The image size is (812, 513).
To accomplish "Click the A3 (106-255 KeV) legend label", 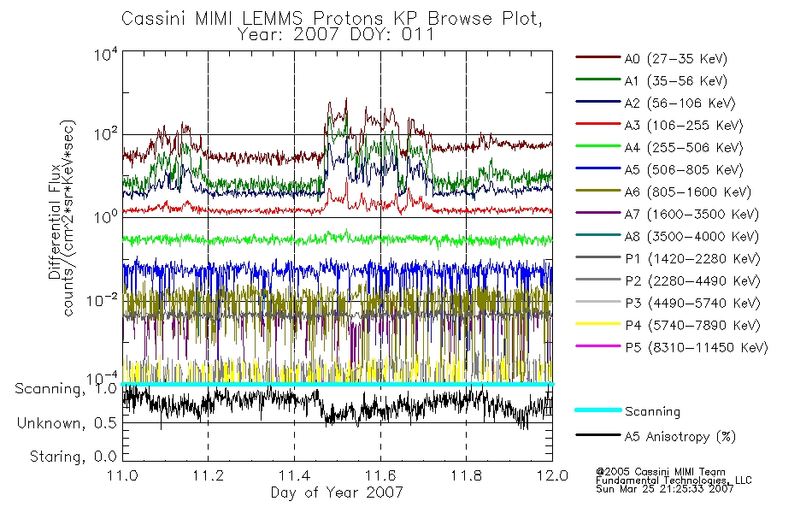I will pyautogui.click(x=684, y=126).
